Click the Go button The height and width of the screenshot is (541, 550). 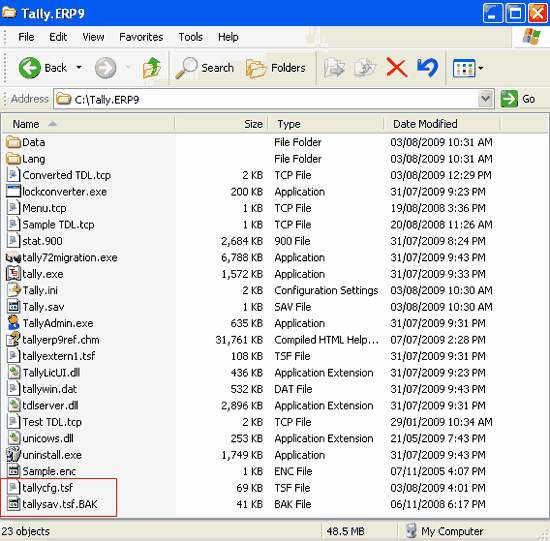518,99
